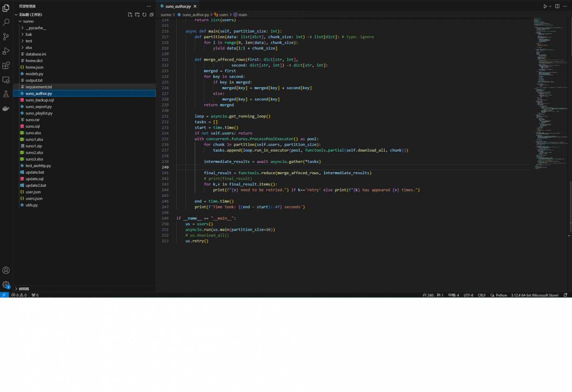Click the editor minimap code overview
572x392 pixels.
coord(550,93)
